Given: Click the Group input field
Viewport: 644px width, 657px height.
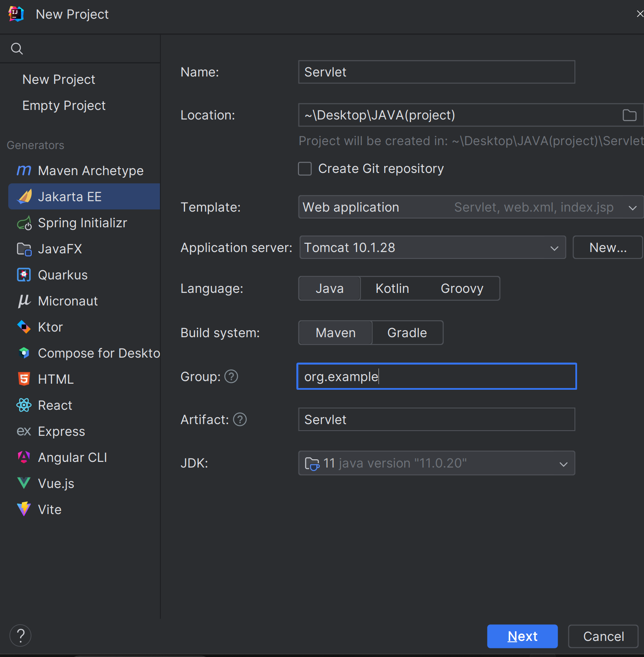Looking at the screenshot, I should tap(437, 376).
